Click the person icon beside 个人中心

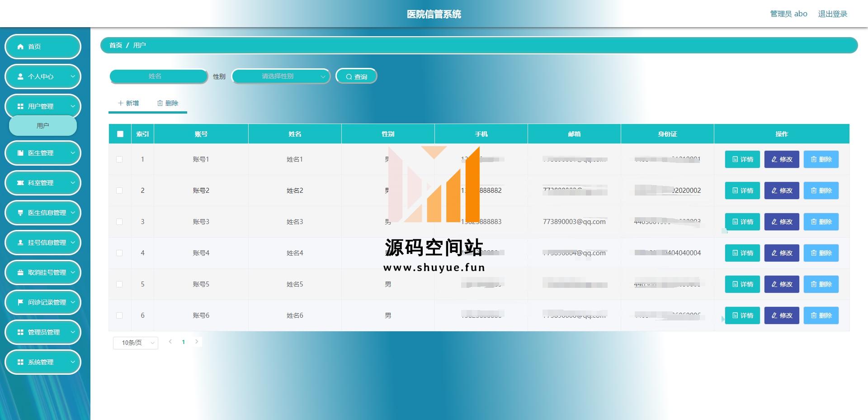(20, 76)
